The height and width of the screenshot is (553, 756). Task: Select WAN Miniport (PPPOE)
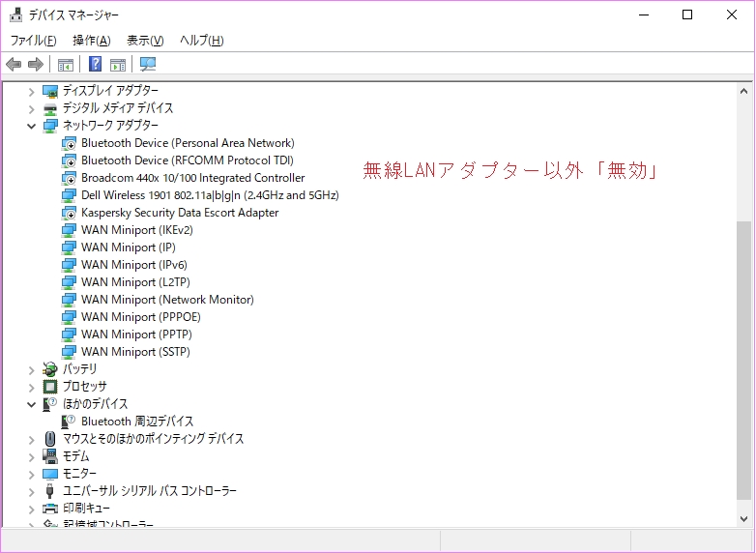point(141,317)
